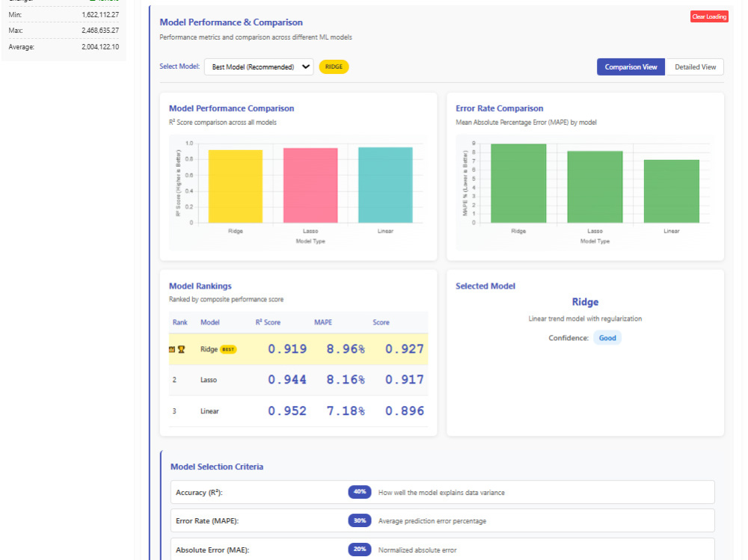Screen dimensions: 748x560
Task: Click the Good confidence badge
Action: (607, 337)
